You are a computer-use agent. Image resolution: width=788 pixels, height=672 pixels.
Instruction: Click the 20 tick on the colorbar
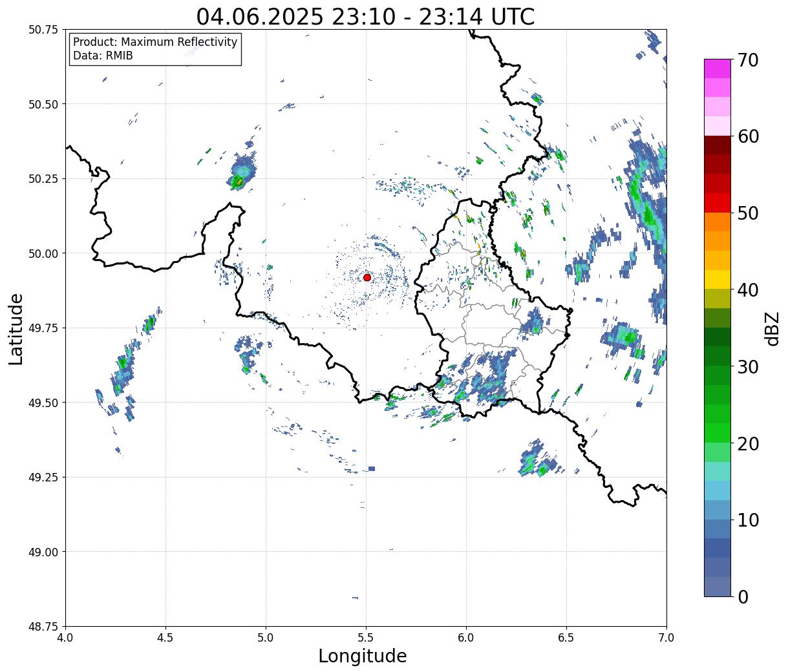pyautogui.click(x=747, y=444)
